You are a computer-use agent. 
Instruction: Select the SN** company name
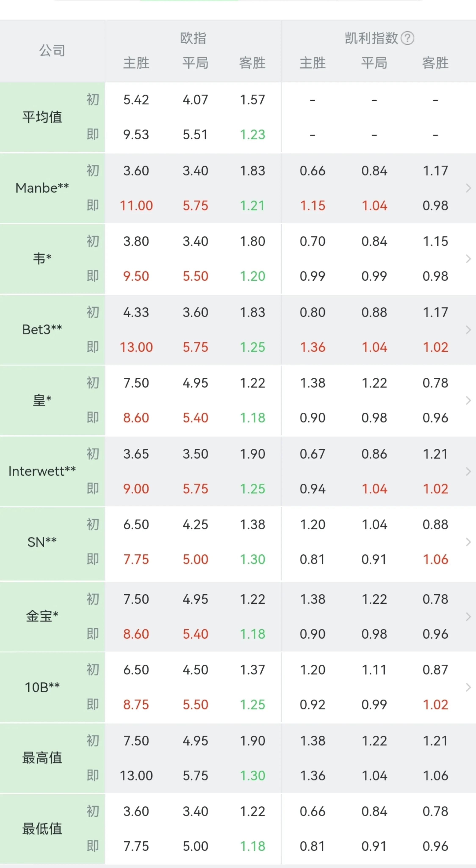[x=42, y=542]
